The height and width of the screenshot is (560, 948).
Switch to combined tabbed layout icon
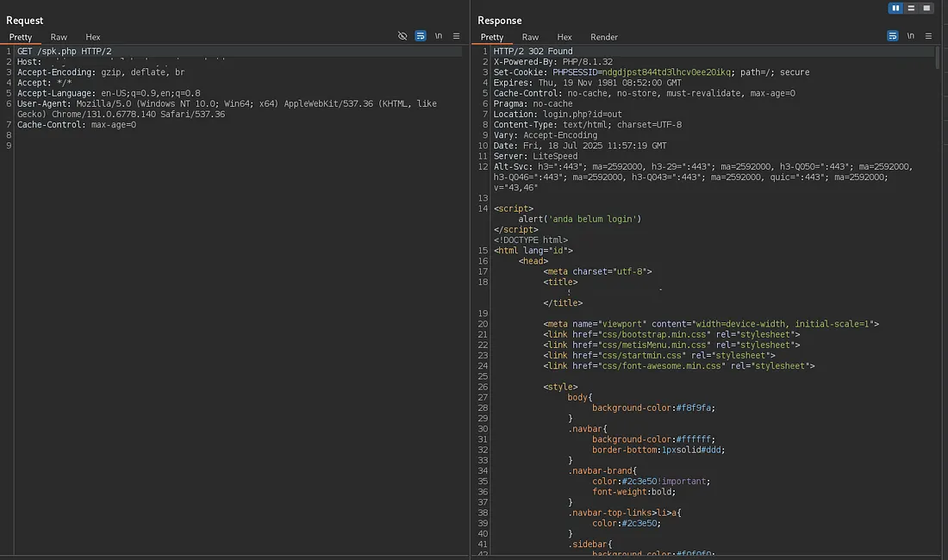pos(926,8)
